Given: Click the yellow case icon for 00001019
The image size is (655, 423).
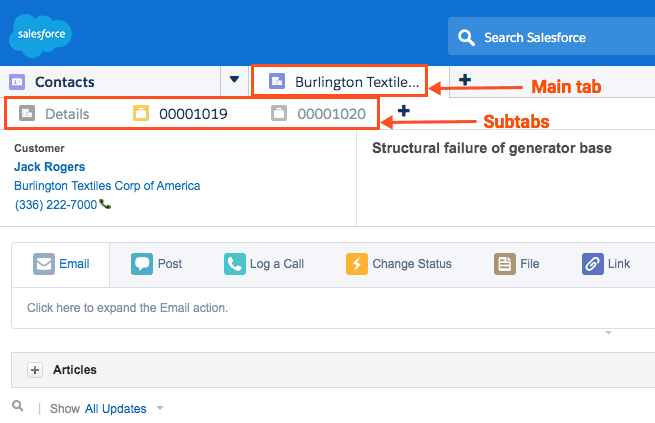Looking at the screenshot, I should click(x=141, y=113).
